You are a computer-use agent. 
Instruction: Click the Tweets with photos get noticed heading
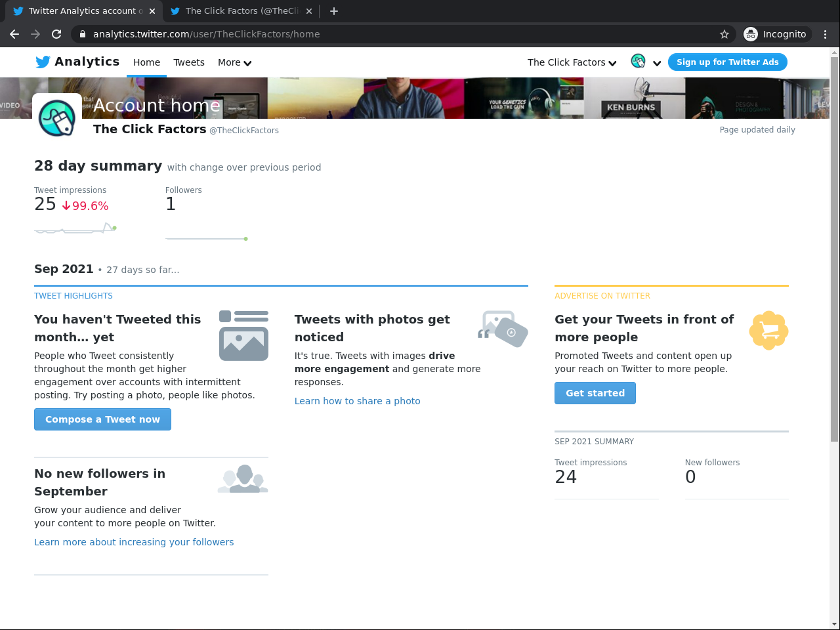pyautogui.click(x=372, y=328)
